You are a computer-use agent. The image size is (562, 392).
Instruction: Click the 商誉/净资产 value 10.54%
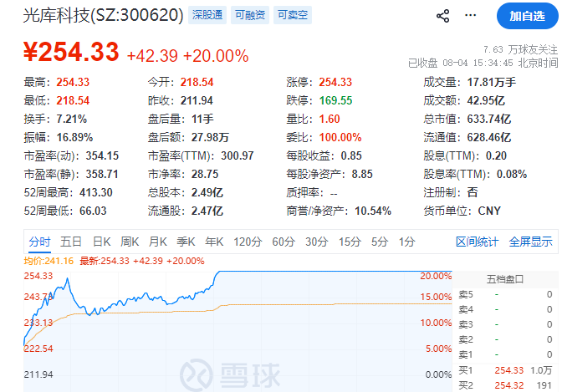click(x=373, y=211)
